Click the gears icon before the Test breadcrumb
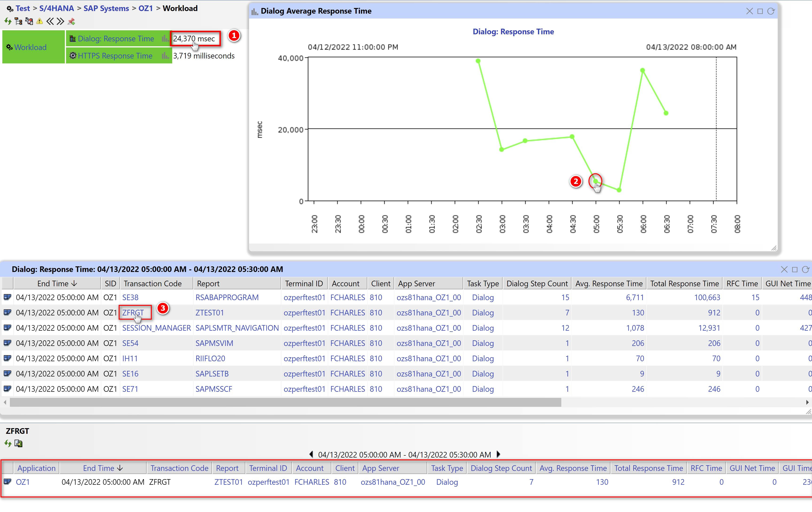Screen dimensions: 812x512 (x=10, y=8)
